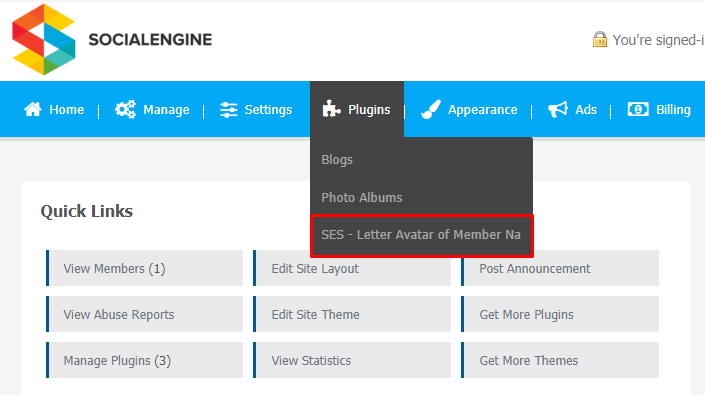The image size is (705, 395).
Task: Open the Edit Site Theme quick link
Action: pyautogui.click(x=352, y=314)
